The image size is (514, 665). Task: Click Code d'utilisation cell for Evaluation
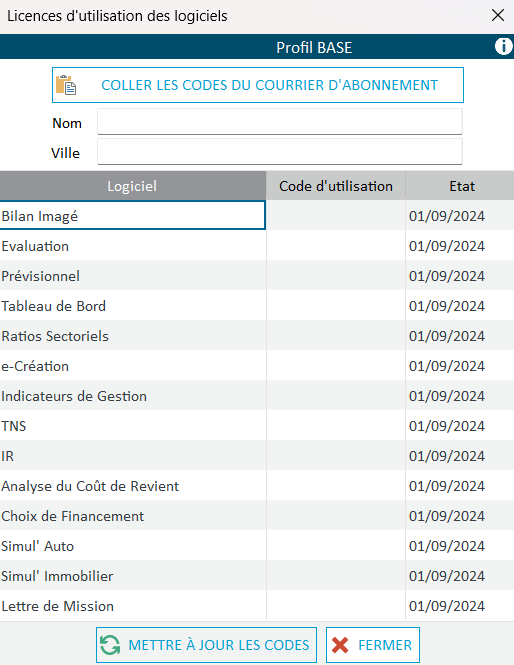pyautogui.click(x=336, y=246)
